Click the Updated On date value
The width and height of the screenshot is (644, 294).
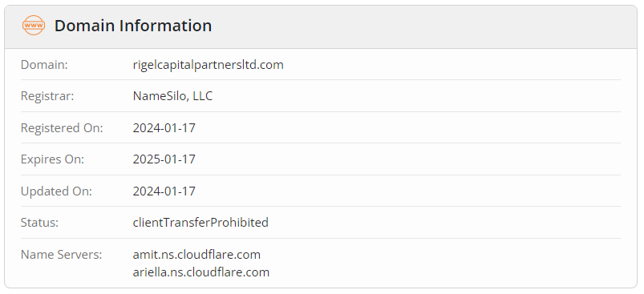pos(164,191)
